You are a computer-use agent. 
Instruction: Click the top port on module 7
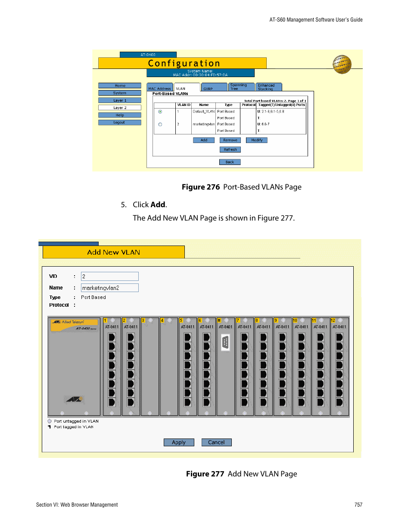[x=244, y=337]
